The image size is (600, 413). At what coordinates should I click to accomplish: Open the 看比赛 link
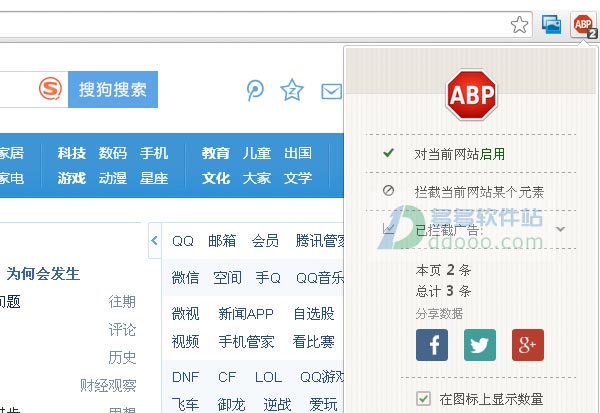pyautogui.click(x=314, y=341)
